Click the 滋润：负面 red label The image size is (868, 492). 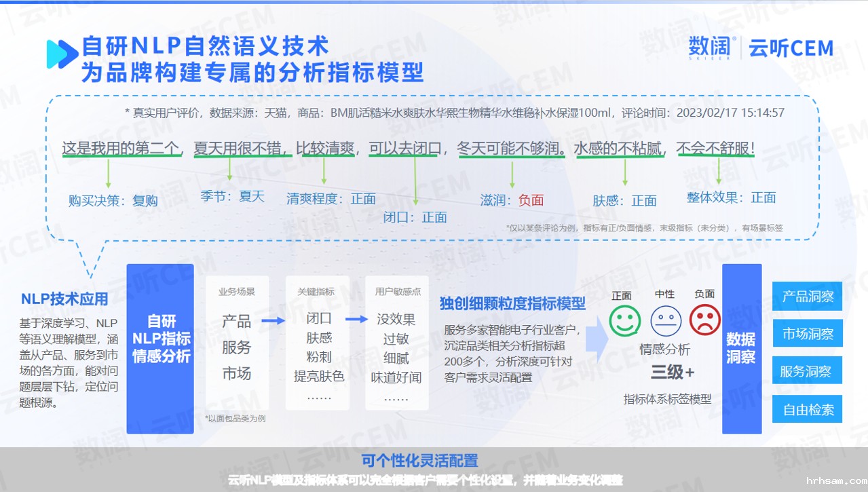point(512,200)
